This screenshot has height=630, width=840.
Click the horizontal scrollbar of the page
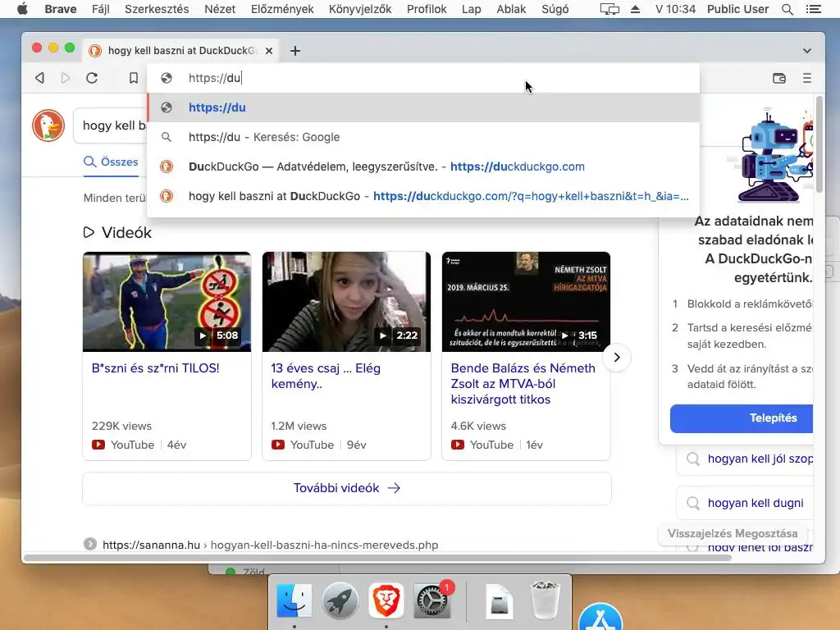pyautogui.click(x=377, y=558)
